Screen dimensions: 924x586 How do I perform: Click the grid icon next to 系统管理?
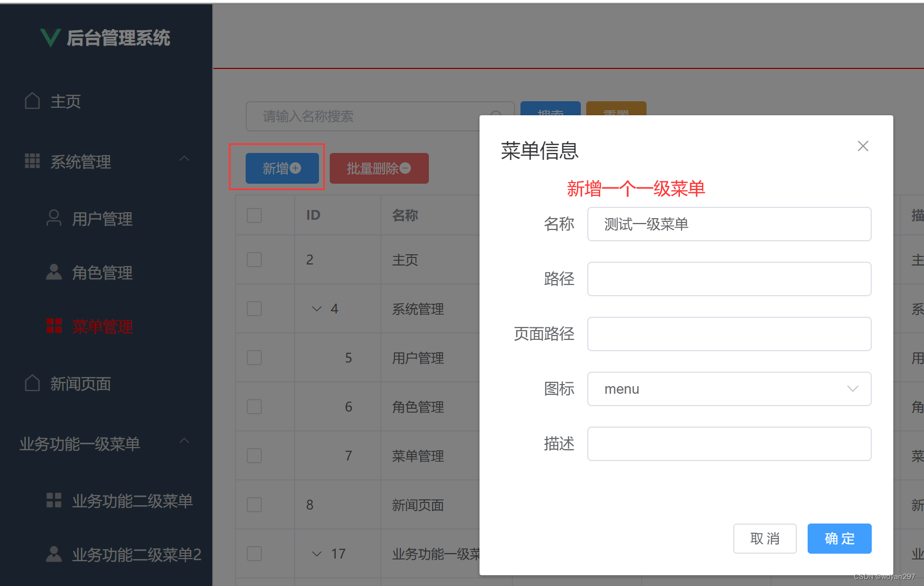(x=32, y=161)
